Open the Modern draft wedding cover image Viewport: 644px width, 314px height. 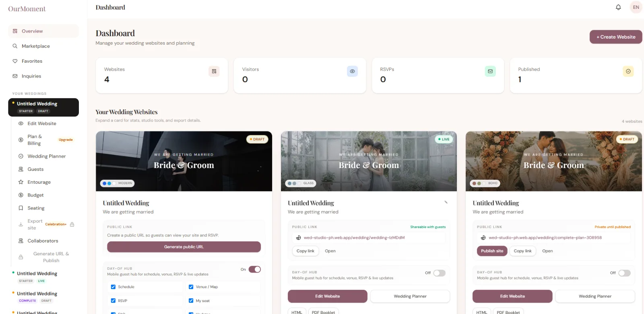click(x=184, y=161)
